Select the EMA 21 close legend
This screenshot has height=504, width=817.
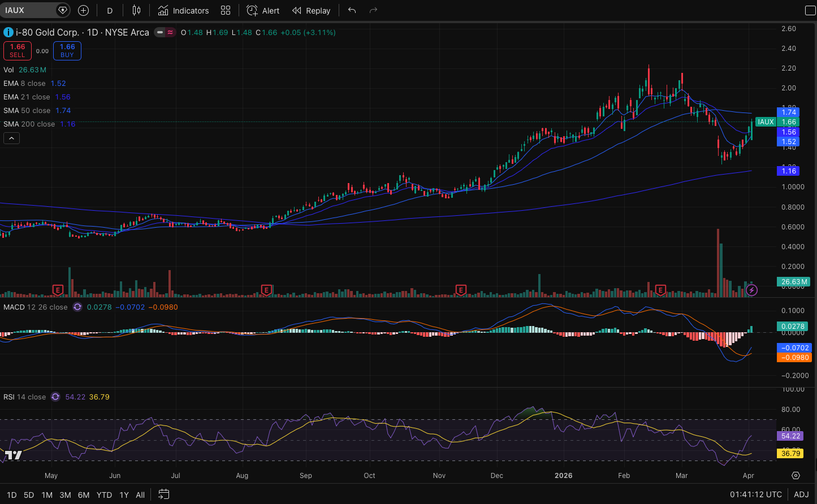[37, 97]
